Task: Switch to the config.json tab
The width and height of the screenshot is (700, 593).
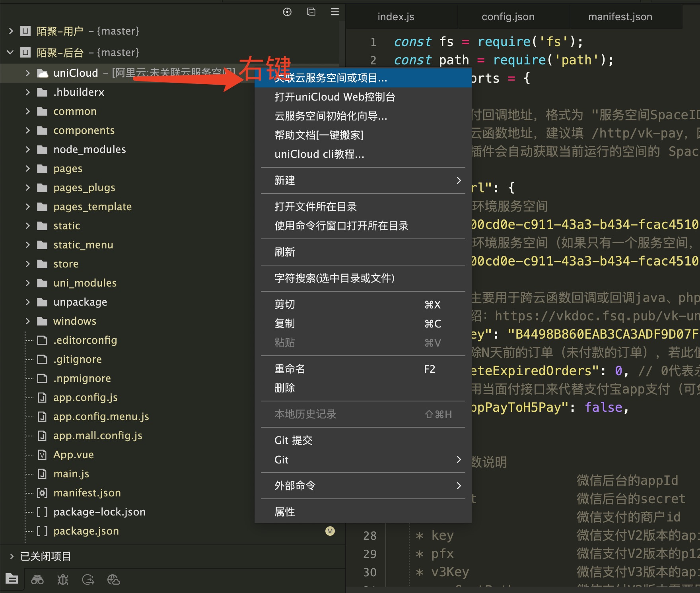Action: coord(508,17)
